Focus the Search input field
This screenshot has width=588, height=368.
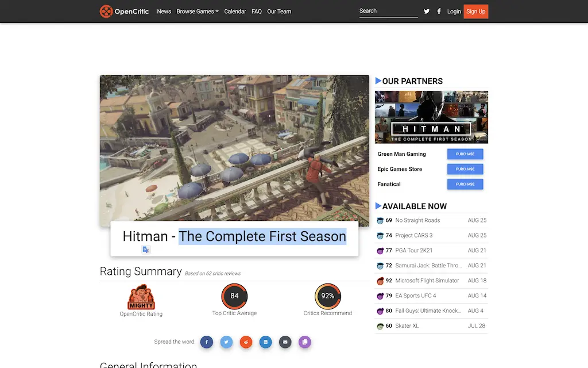[x=388, y=11]
